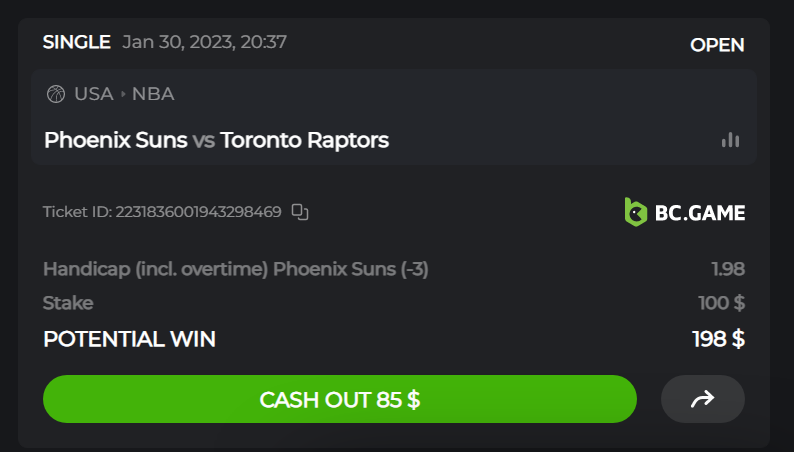Open match statistics bar chart icon
The width and height of the screenshot is (794, 452).
731,140
